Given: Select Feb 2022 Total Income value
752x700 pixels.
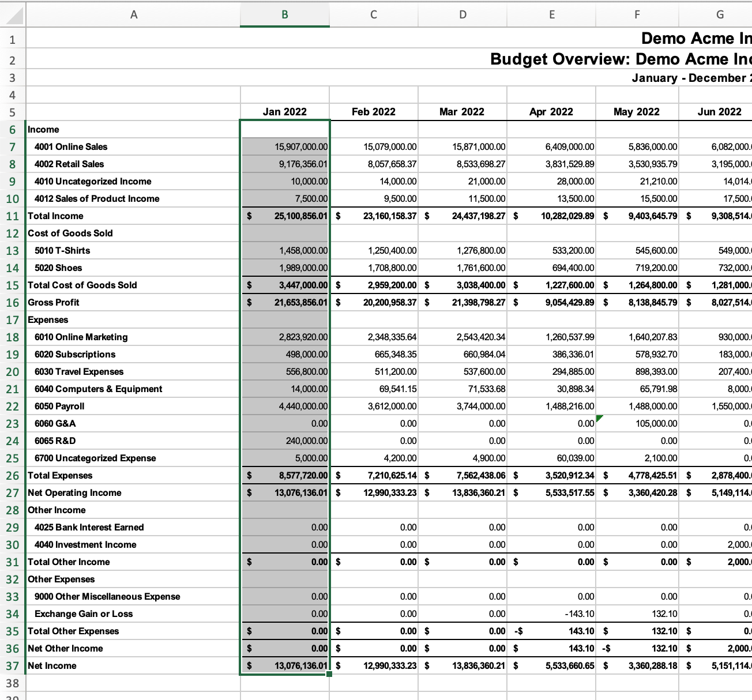Looking at the screenshot, I should pos(374,216).
